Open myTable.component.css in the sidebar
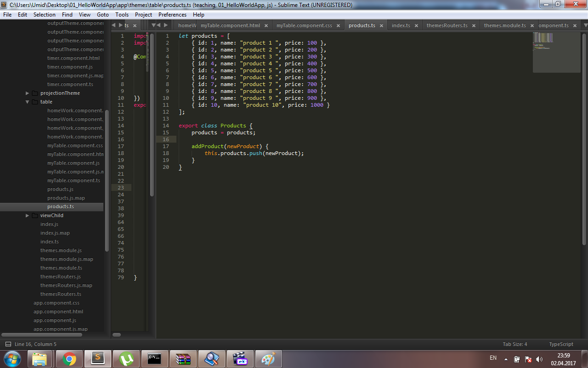Viewport: 588px width, 368px height. click(x=75, y=145)
